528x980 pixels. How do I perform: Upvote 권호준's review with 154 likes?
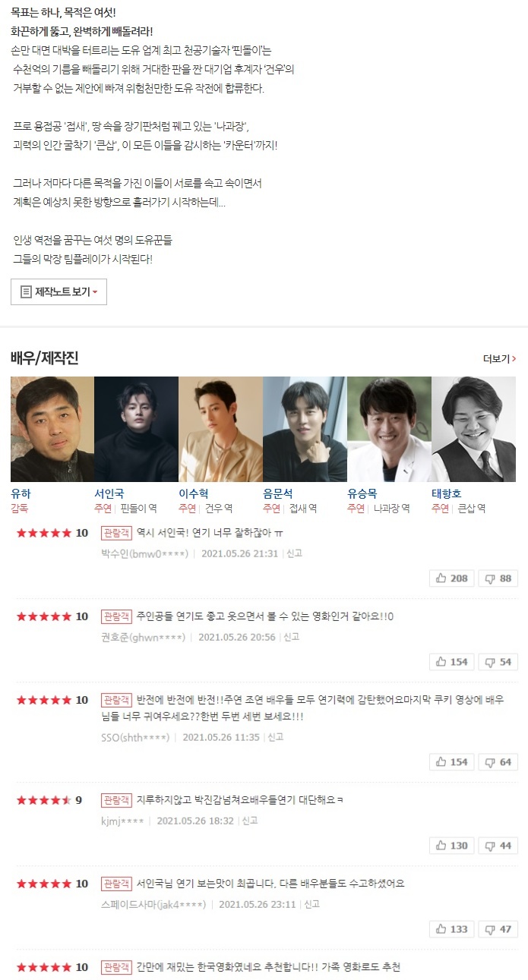click(452, 662)
